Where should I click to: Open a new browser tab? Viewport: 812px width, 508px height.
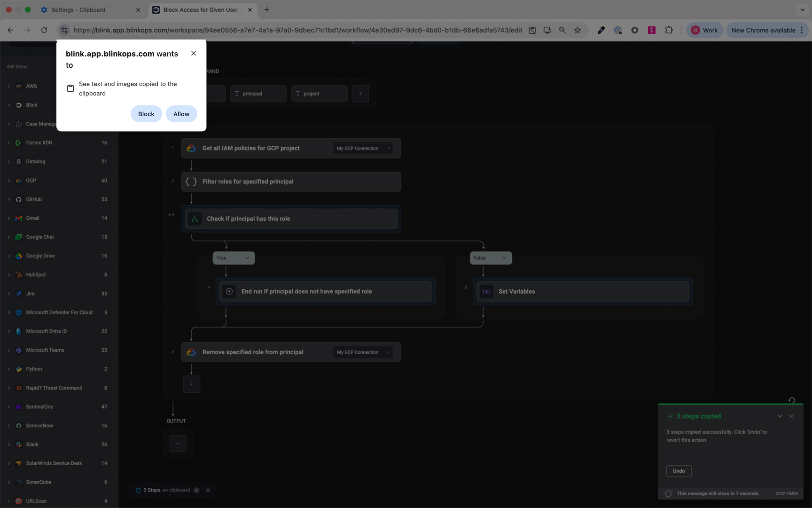[267, 9]
